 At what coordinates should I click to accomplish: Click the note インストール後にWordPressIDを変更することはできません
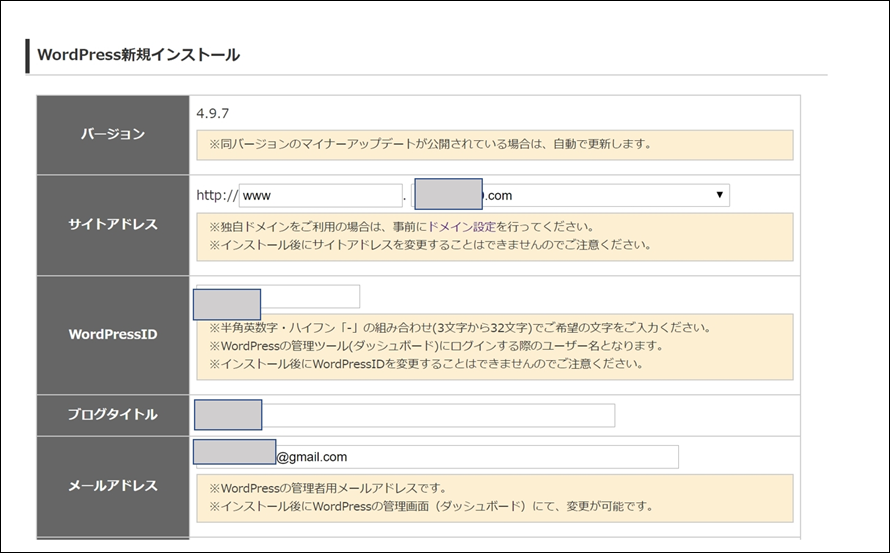click(426, 364)
